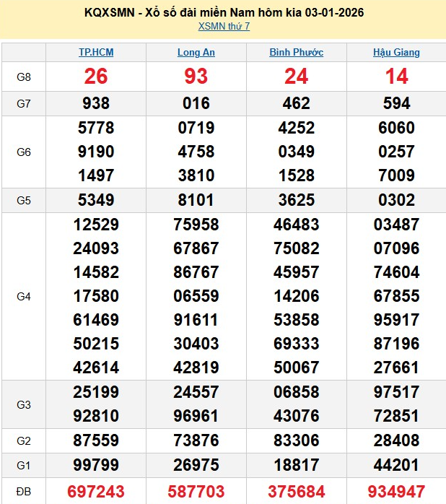The image size is (446, 504).
Task: Click the special prize 375684
Action: 296,491
